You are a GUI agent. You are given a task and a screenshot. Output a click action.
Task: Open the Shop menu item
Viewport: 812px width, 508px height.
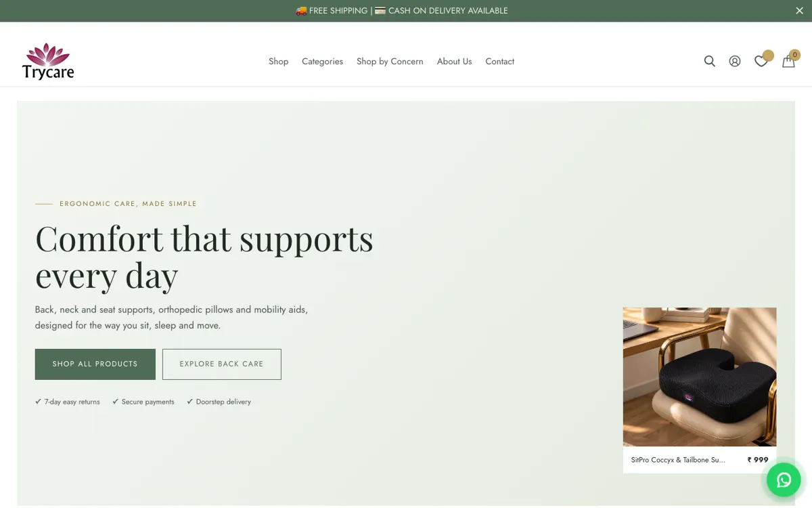pyautogui.click(x=278, y=62)
